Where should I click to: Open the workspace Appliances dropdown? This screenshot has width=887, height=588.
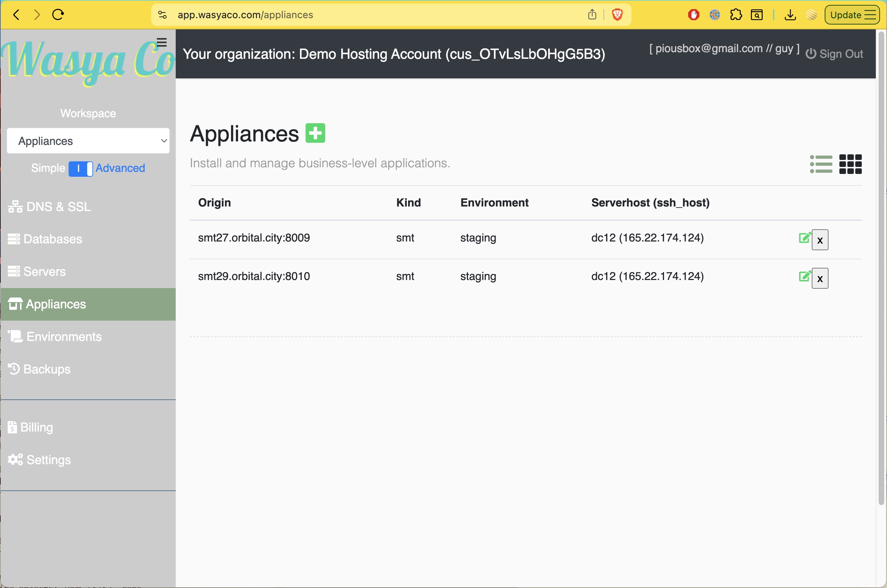[88, 141]
